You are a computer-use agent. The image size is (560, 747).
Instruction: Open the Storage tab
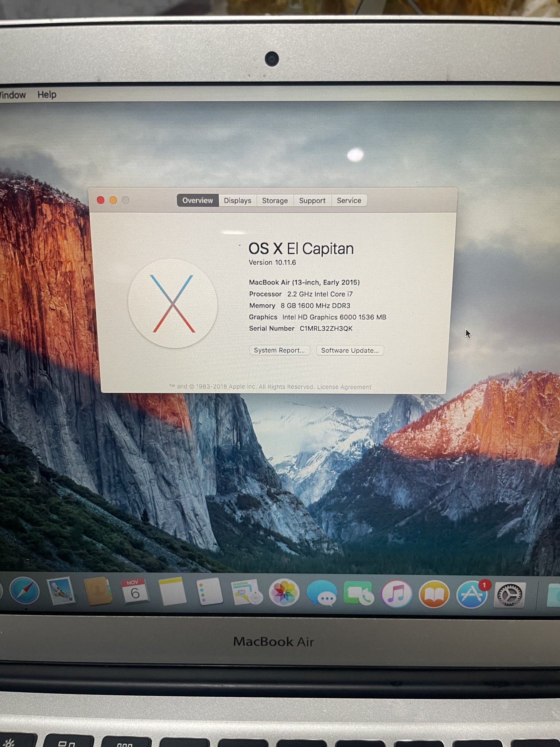tap(275, 201)
